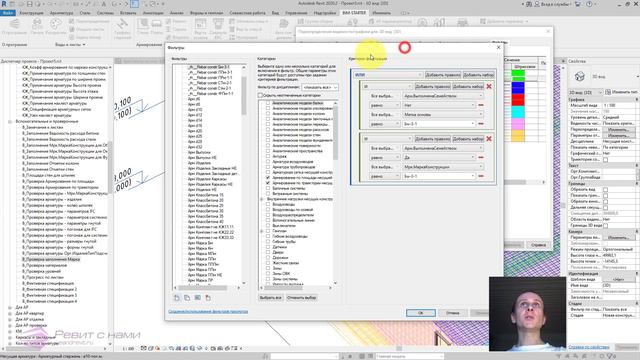Check the Воздуховоды category checkbox
The width and height of the screenshot is (640, 360).
[268, 204]
